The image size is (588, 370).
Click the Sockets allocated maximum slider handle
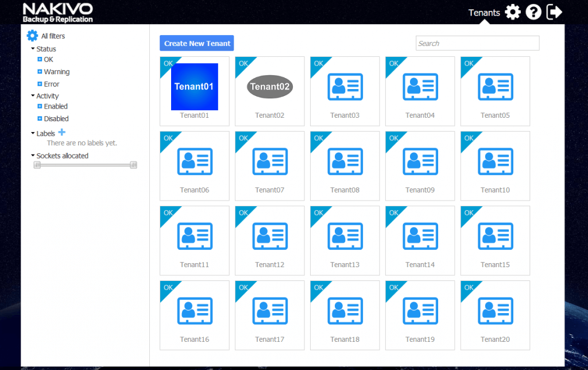click(133, 165)
